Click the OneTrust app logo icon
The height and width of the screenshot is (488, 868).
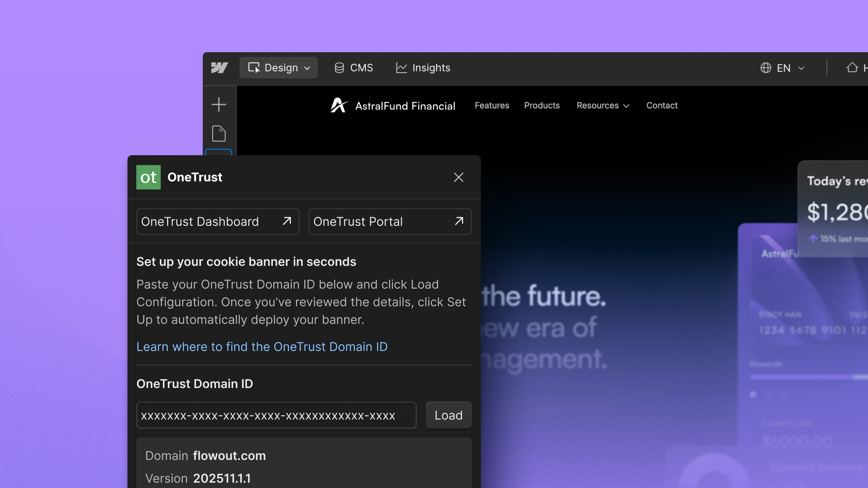[x=148, y=177]
